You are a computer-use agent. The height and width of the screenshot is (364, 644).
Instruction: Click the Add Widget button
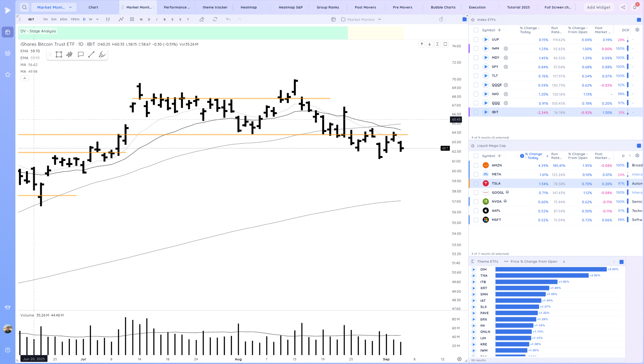pyautogui.click(x=598, y=7)
